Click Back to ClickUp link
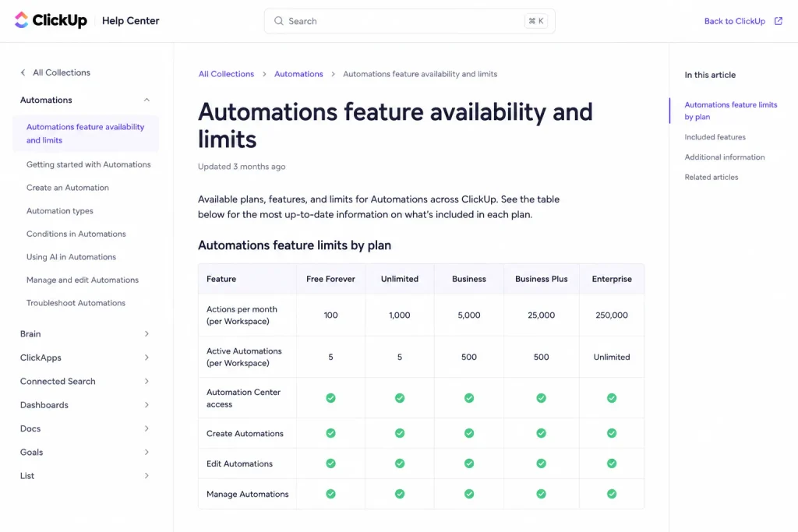Image resolution: width=798 pixels, height=532 pixels. tap(734, 21)
